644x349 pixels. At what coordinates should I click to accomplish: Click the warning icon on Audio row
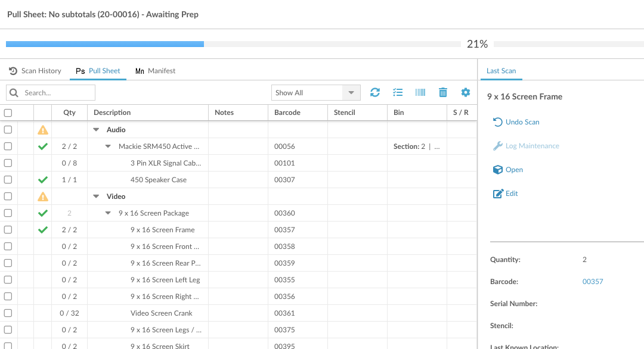click(43, 130)
